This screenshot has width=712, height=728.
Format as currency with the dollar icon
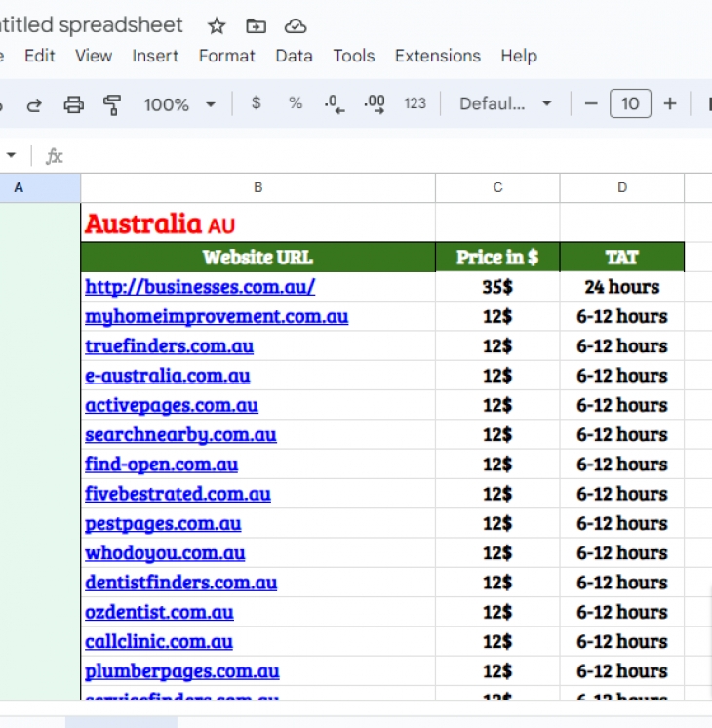coord(256,103)
